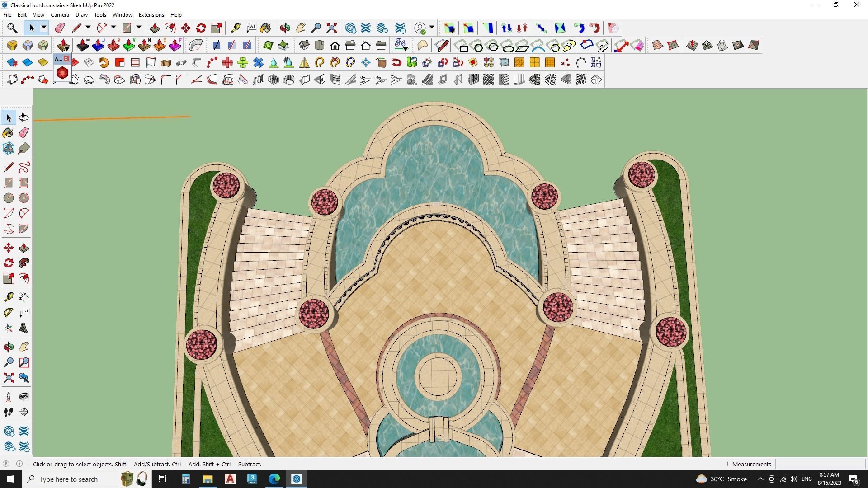This screenshot has height=488, width=868.
Task: Select the Freehand tool in left toolbar
Action: pos(24,167)
